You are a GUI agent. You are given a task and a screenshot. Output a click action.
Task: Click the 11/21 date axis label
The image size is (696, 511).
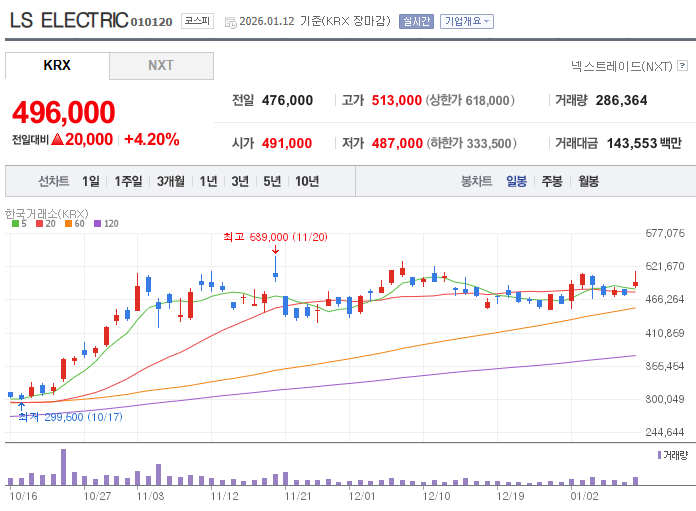298,496
